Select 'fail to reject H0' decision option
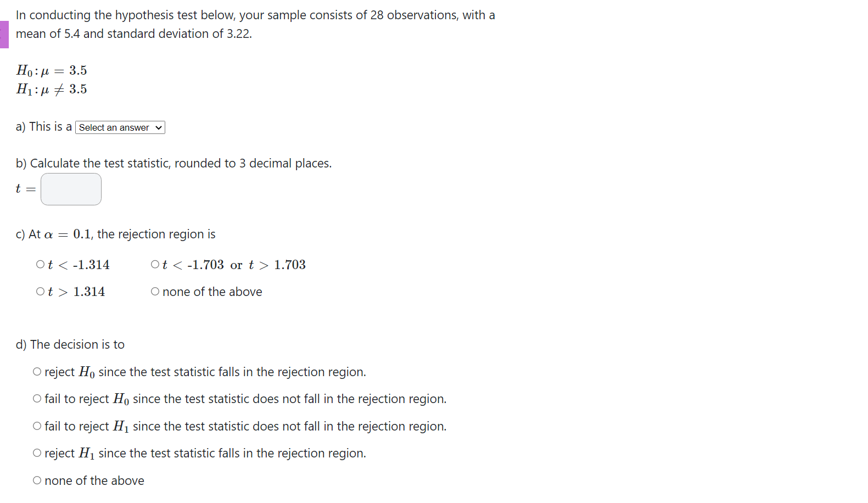This screenshot has height=503, width=868. [x=37, y=398]
